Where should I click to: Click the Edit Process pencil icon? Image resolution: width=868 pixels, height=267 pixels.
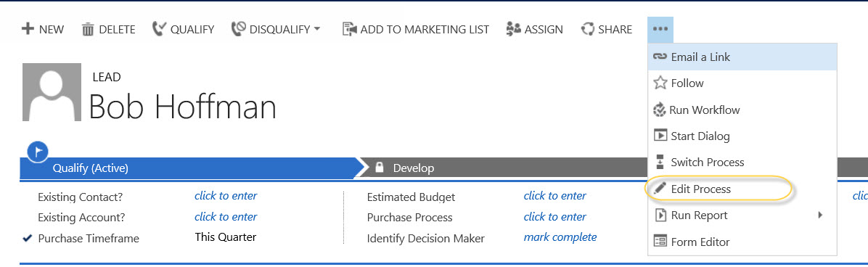660,189
